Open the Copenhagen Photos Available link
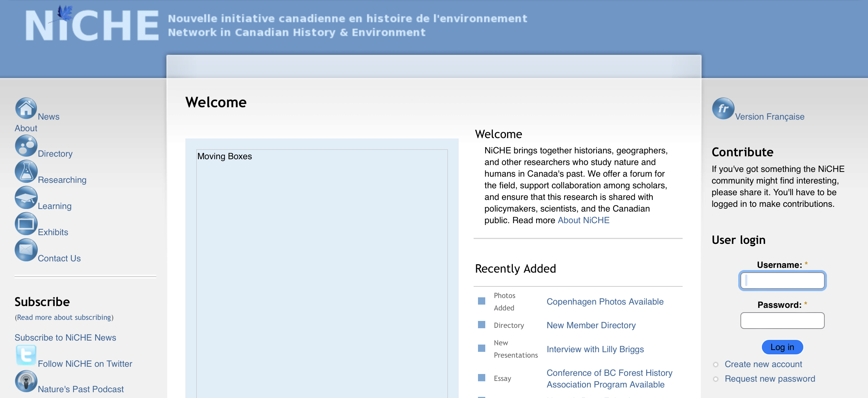 [x=605, y=302]
